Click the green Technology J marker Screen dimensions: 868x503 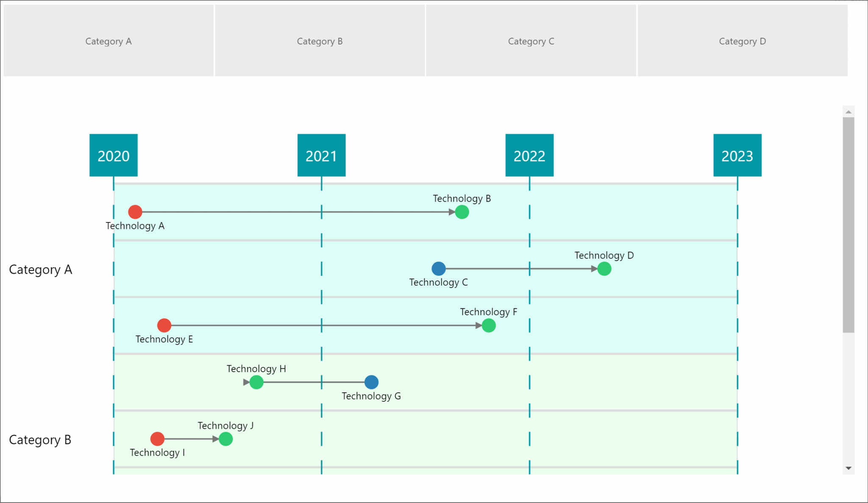click(225, 439)
